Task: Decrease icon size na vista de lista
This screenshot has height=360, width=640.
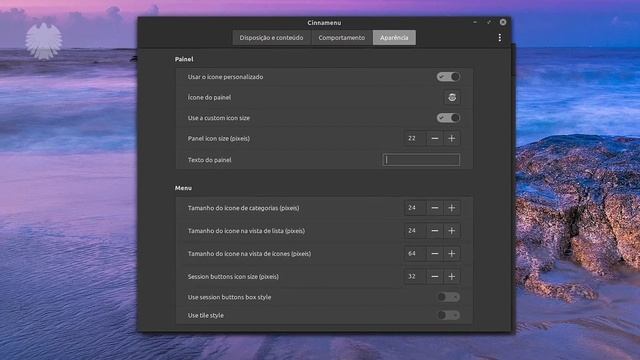Action: 435,231
